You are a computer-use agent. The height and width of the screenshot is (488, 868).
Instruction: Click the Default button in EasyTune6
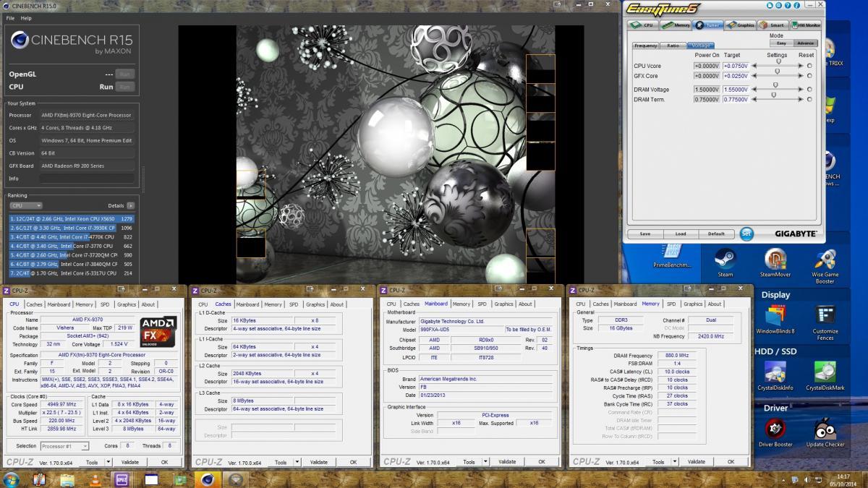tap(716, 234)
